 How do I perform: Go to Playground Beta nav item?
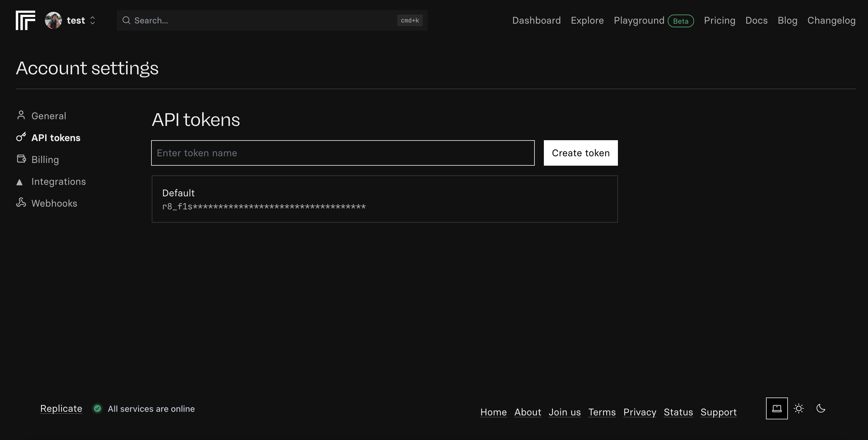point(639,21)
